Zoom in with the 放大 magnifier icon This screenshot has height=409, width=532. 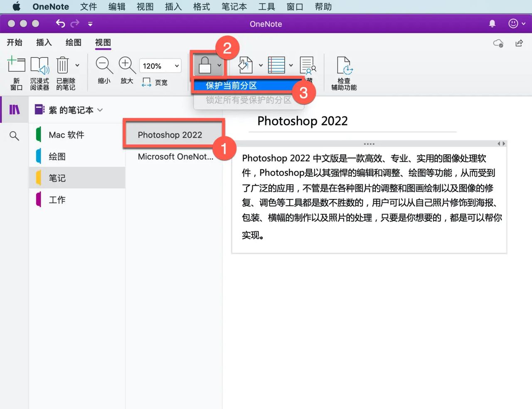click(127, 65)
